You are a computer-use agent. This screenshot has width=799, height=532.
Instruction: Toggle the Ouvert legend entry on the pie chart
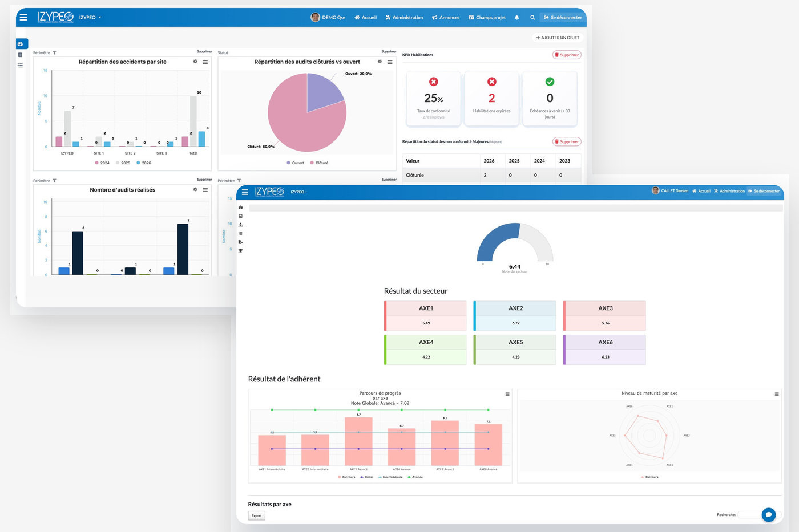(x=296, y=163)
